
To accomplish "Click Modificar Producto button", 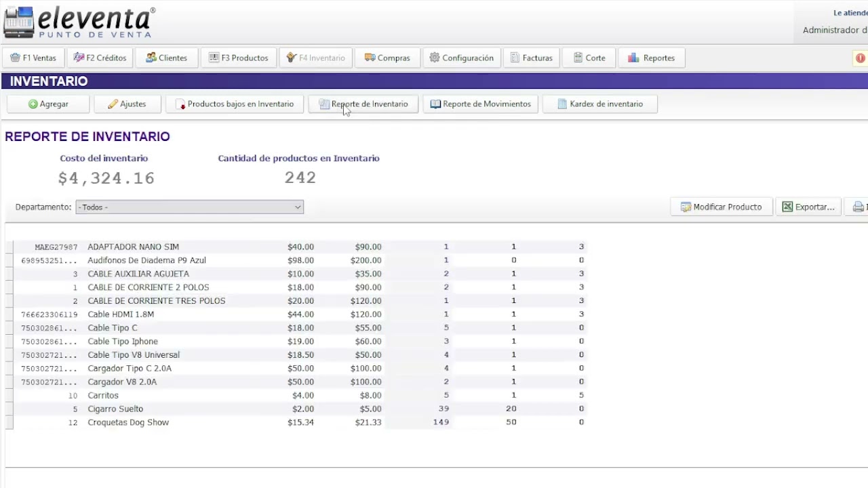I will (x=722, y=207).
